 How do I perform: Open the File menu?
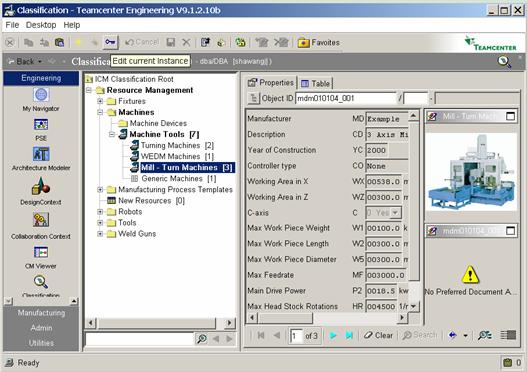coord(12,25)
